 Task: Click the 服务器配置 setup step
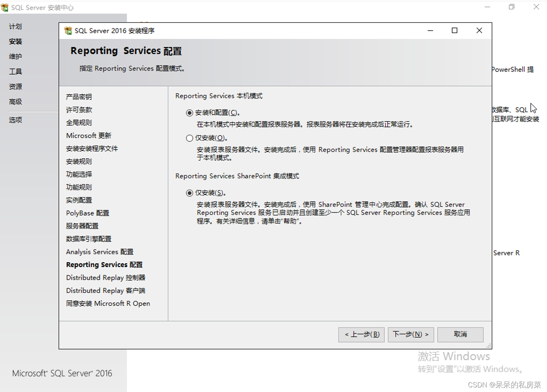click(82, 226)
